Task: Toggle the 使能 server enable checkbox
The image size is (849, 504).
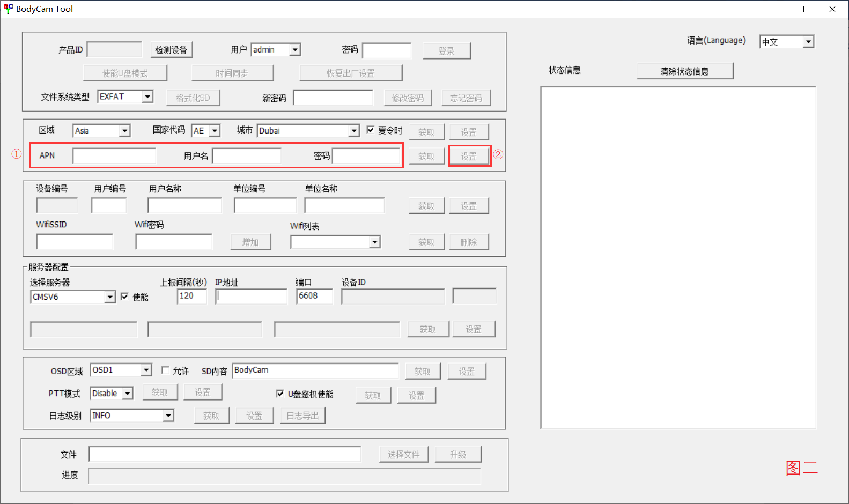Action: pyautogui.click(x=125, y=297)
